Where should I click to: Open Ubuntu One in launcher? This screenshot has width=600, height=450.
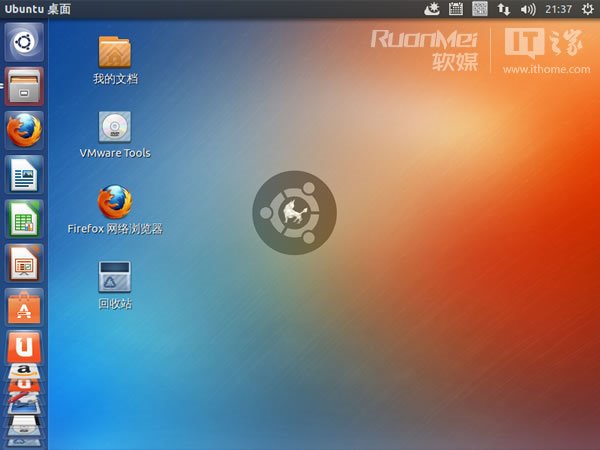(22, 349)
